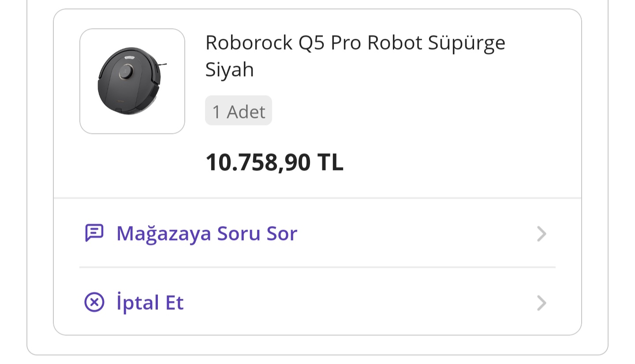Click the chat bubble icon for store questions
Screen dimensions: 635x364
point(94,233)
